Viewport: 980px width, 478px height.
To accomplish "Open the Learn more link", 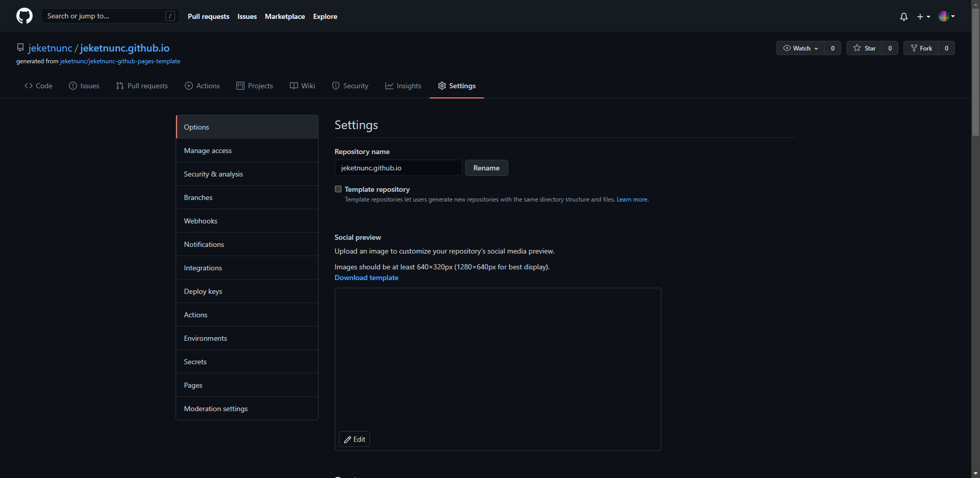I will click(x=632, y=199).
